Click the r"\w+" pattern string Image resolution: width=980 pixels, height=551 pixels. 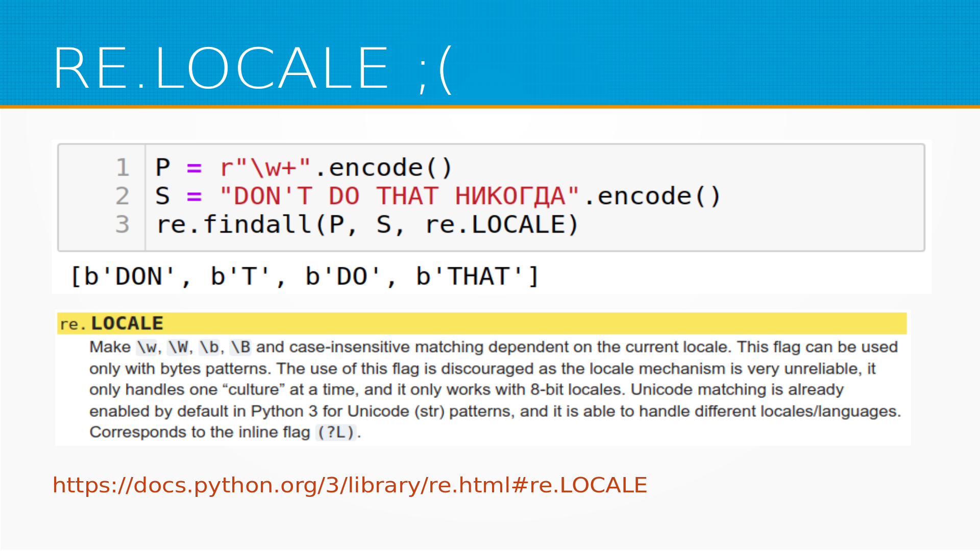265,168
